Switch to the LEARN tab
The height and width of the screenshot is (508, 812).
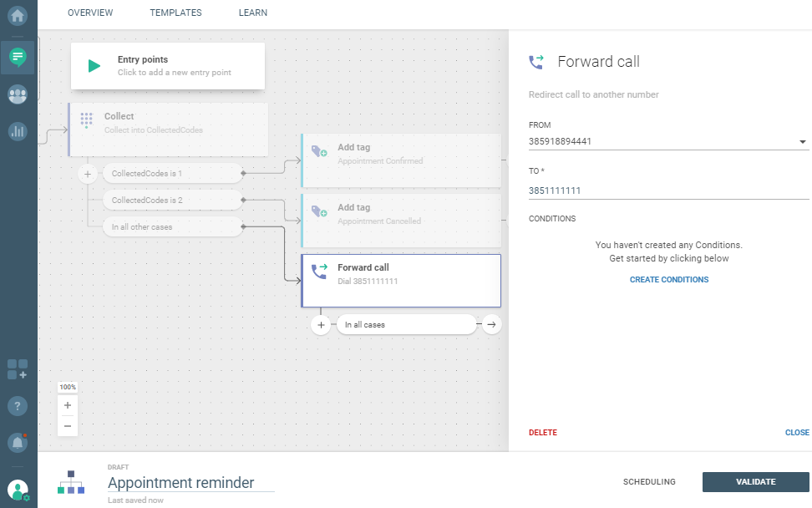[253, 13]
